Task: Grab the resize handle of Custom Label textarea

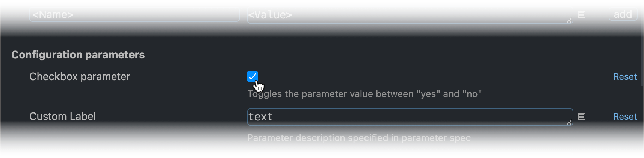Action: (x=570, y=122)
